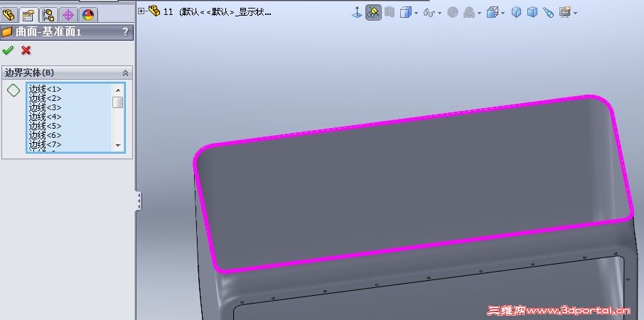Click the edge list scroll-up arrow
The height and width of the screenshot is (320, 644).
pyautogui.click(x=118, y=90)
